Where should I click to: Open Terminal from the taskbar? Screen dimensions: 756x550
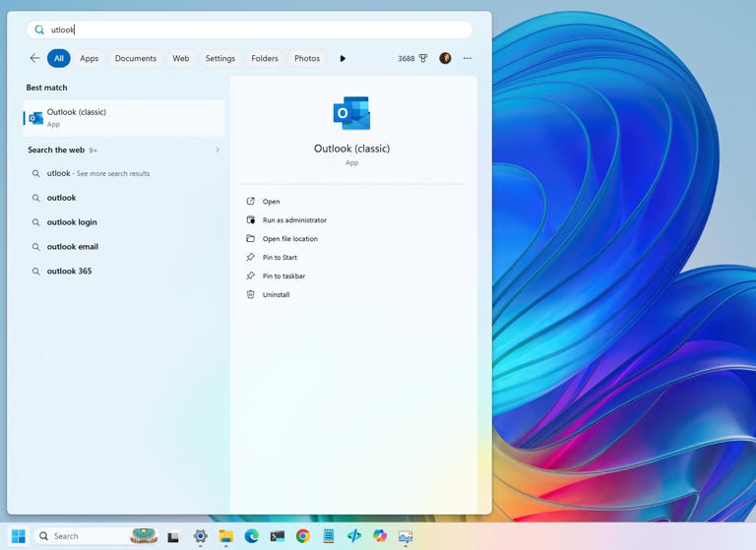(278, 536)
